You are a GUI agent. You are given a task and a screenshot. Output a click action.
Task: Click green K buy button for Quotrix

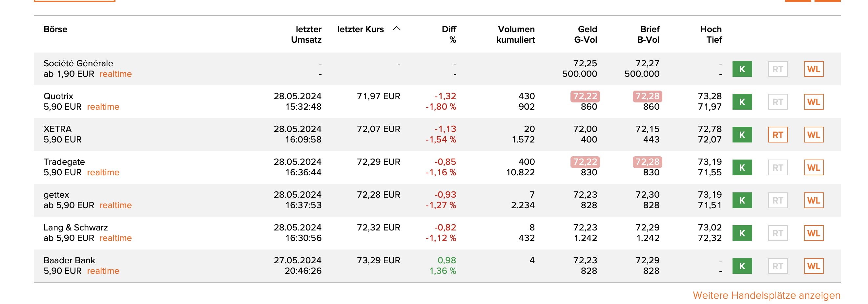[x=742, y=102]
